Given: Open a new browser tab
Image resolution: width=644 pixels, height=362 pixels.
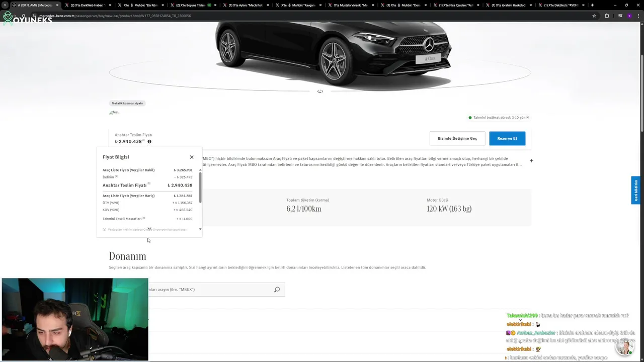Looking at the screenshot, I should tap(592, 5).
